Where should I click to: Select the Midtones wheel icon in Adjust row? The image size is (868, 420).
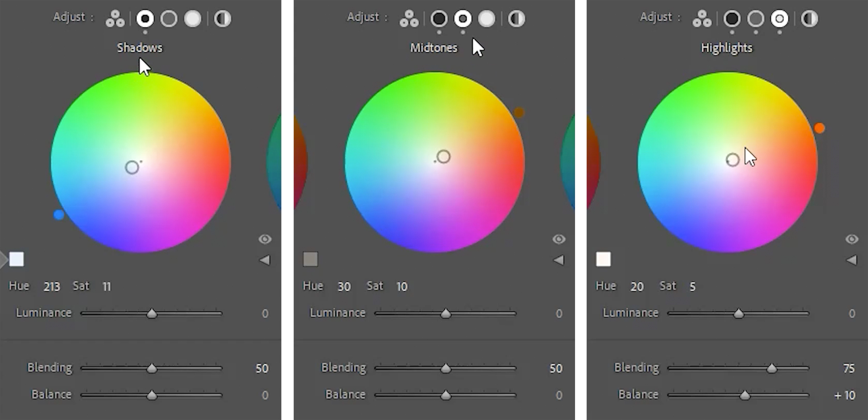coord(463,18)
